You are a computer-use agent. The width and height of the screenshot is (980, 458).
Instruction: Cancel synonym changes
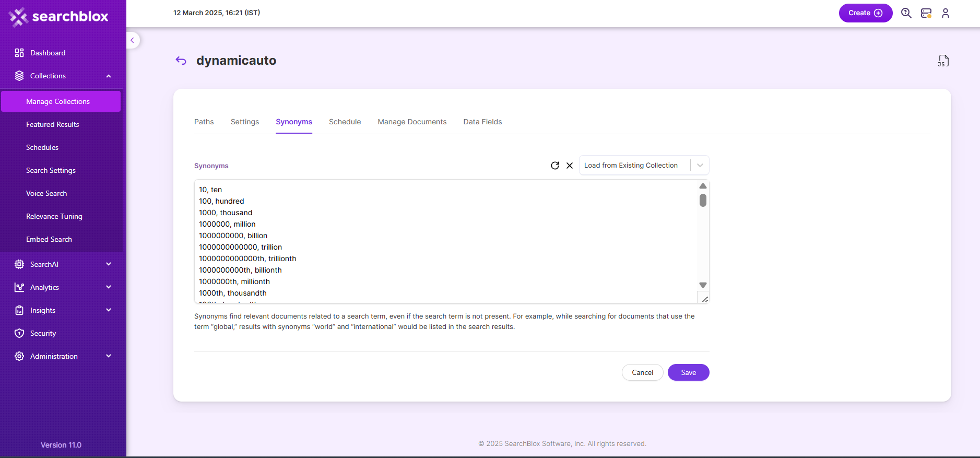pyautogui.click(x=642, y=372)
